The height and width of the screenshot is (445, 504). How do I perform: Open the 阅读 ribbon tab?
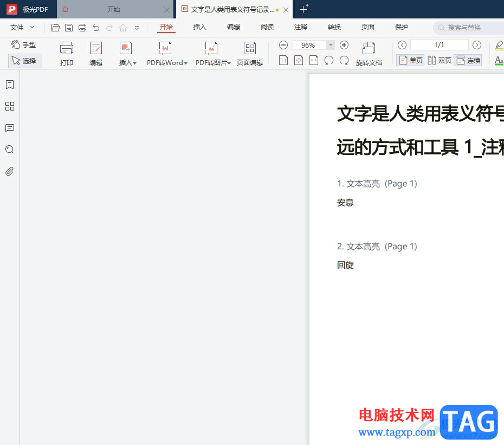(x=267, y=27)
